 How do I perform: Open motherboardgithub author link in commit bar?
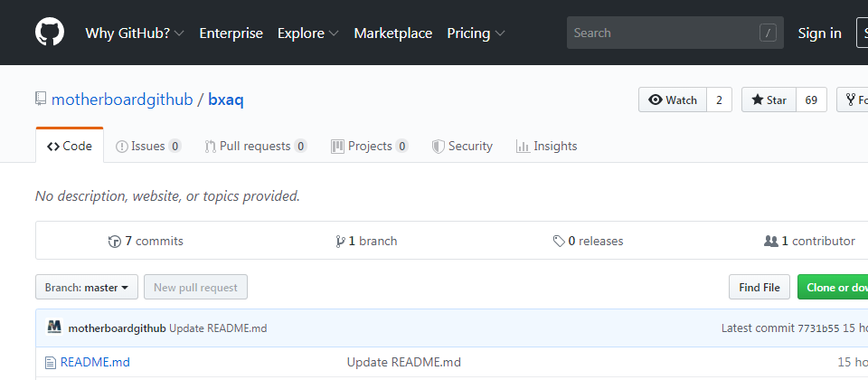click(x=117, y=328)
